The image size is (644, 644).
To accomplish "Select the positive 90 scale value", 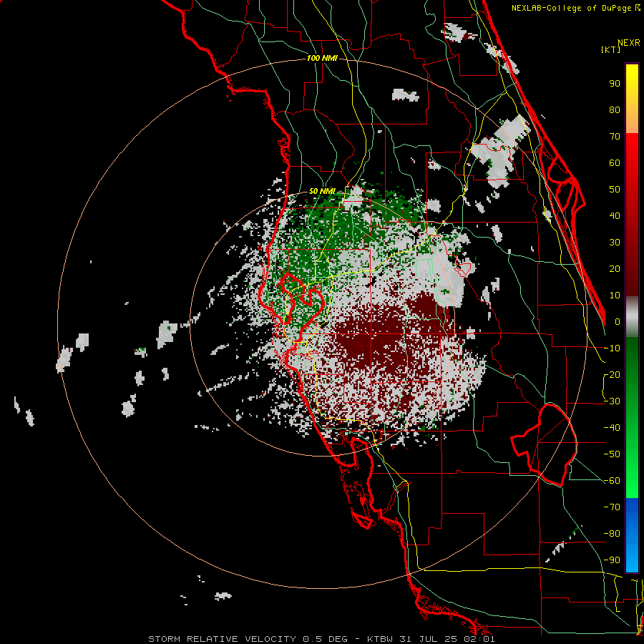I will tap(615, 84).
